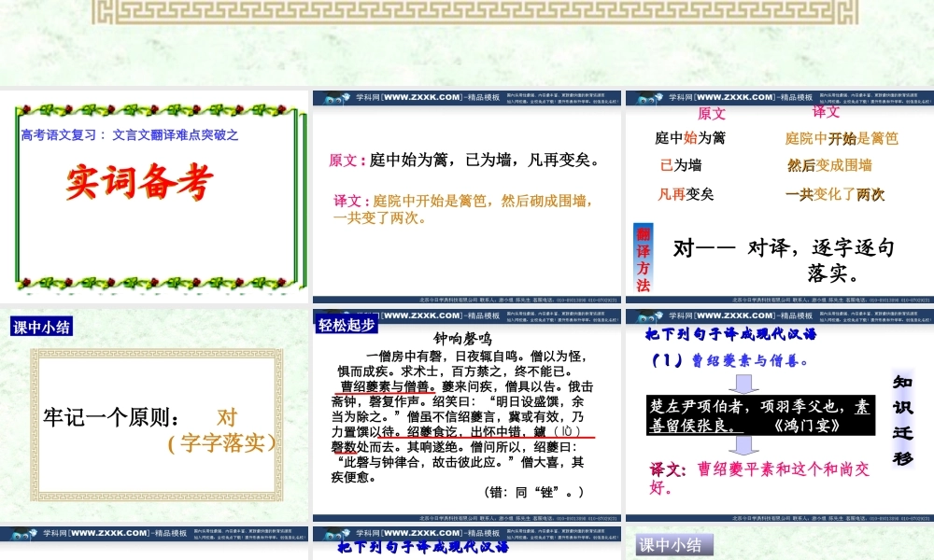Click the standalone line '凡再变矣'
This screenshot has height=560, width=934.
(685, 194)
